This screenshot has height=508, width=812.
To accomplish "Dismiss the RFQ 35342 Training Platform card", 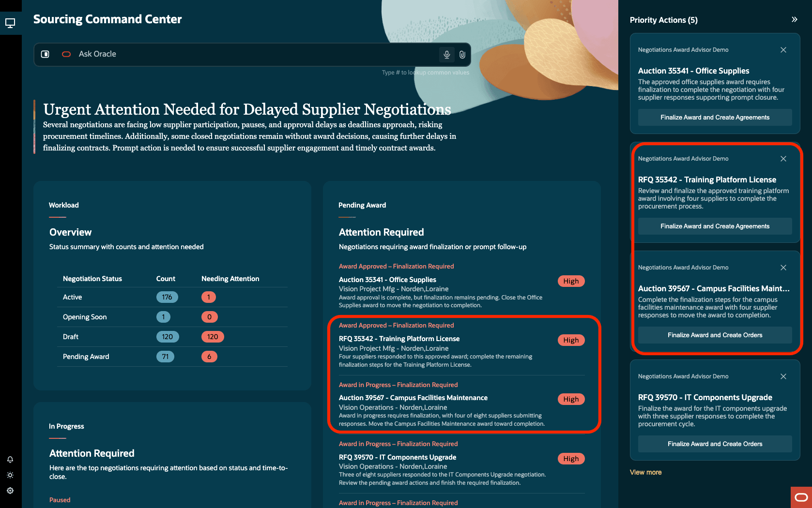I will click(x=783, y=159).
